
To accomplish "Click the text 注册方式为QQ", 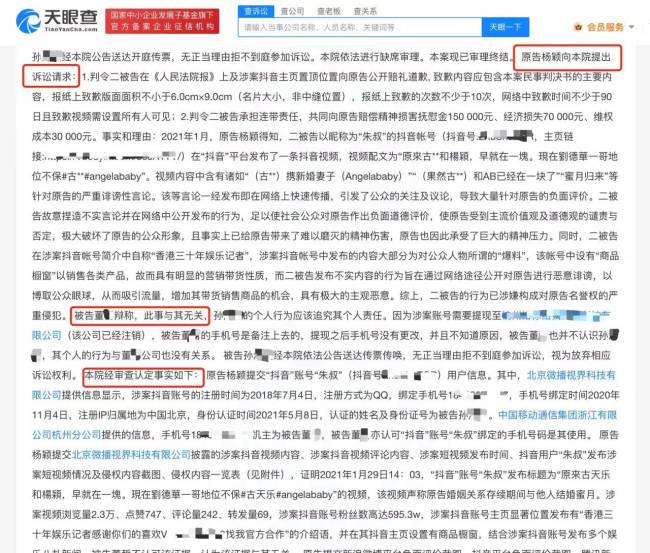I will [x=356, y=395].
